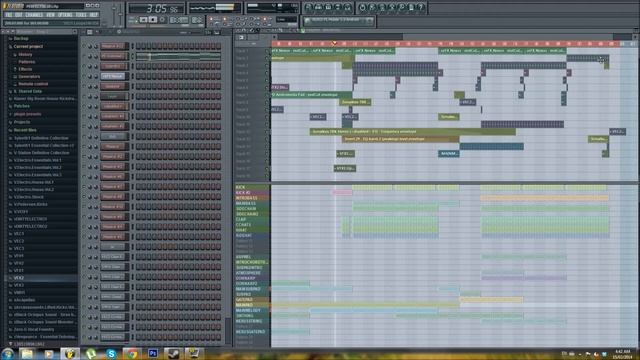
Task: Open the Line snap dropdown
Action: tap(287, 19)
